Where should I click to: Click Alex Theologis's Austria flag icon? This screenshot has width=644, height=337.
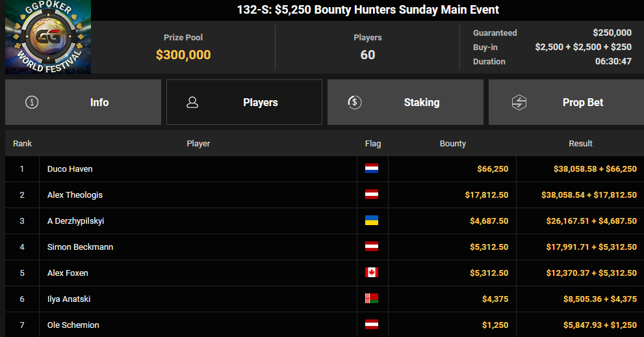tap(372, 195)
